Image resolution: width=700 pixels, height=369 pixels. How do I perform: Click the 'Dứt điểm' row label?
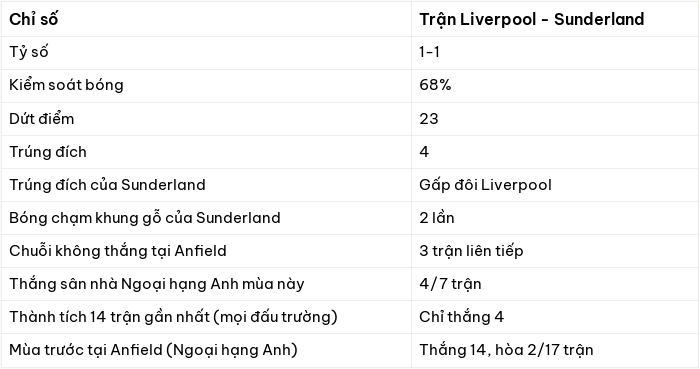tap(42, 119)
